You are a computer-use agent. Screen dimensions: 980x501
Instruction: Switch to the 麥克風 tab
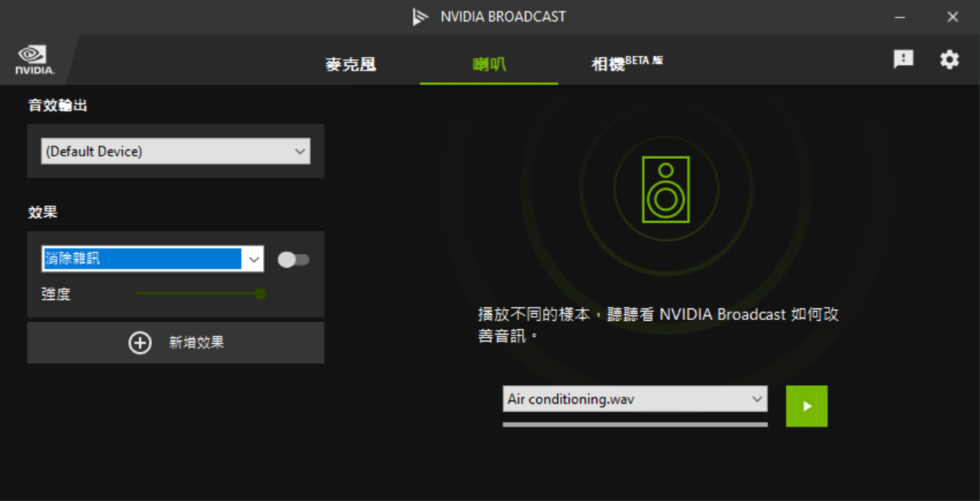[x=351, y=64]
